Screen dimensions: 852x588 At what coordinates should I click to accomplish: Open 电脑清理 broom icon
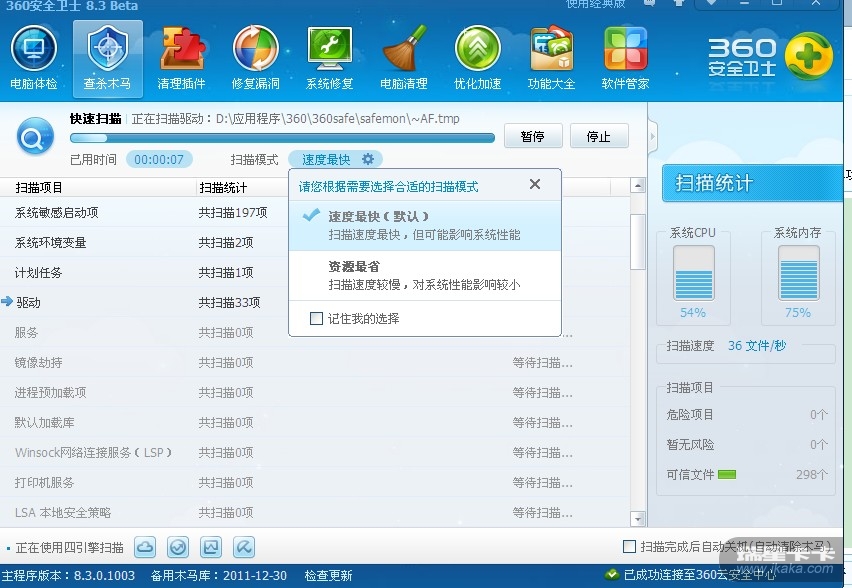tap(404, 58)
